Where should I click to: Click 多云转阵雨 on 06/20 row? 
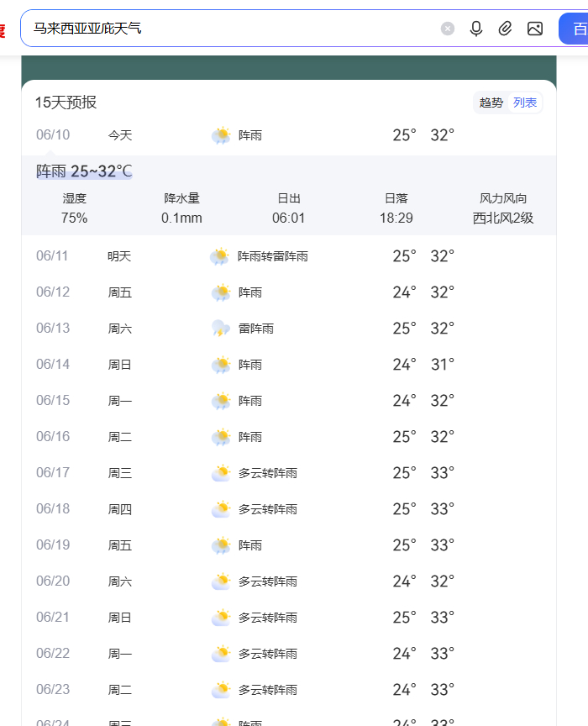[x=268, y=581]
